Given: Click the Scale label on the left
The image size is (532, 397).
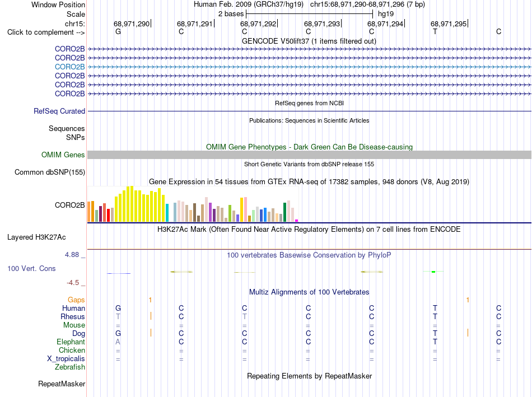Looking at the screenshot, I should coord(76,14).
